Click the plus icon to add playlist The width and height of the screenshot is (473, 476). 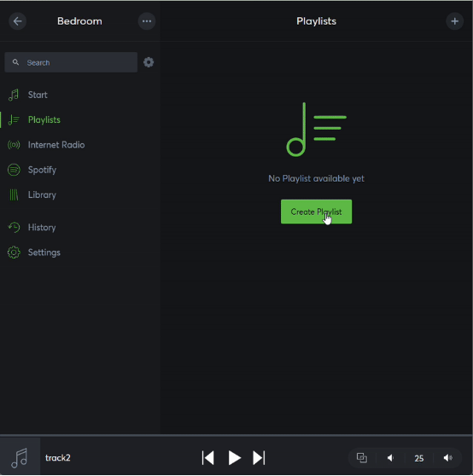454,21
